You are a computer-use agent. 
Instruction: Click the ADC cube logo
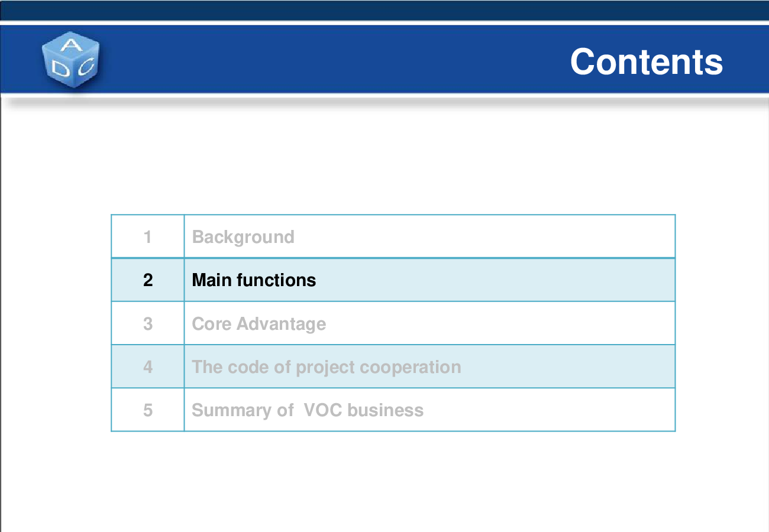71,59
